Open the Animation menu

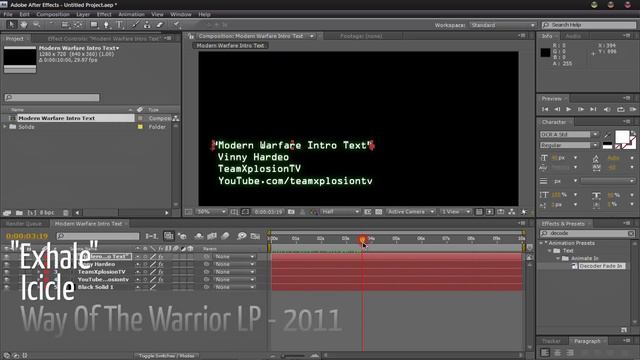[131, 14]
